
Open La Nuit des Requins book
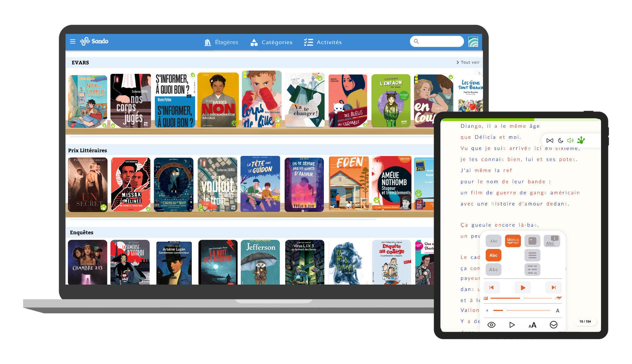218,262
